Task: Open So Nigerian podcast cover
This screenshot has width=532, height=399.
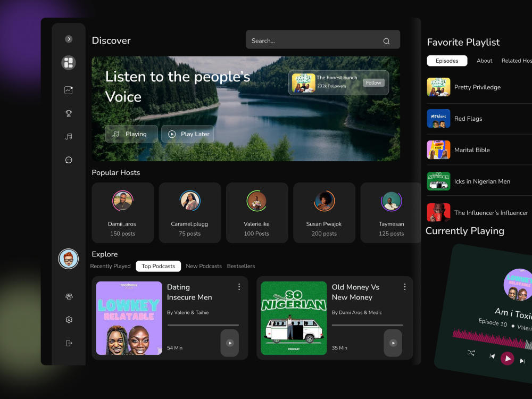Action: pos(294,318)
